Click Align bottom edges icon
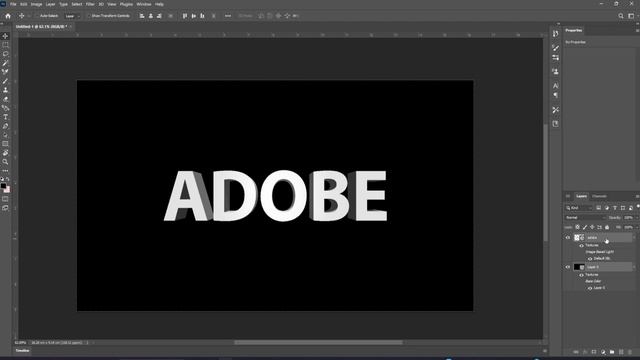640x360 pixels. [202, 16]
